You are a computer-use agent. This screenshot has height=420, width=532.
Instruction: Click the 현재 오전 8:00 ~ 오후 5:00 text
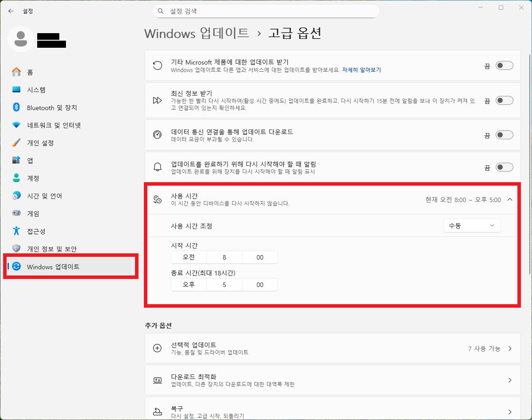click(463, 200)
